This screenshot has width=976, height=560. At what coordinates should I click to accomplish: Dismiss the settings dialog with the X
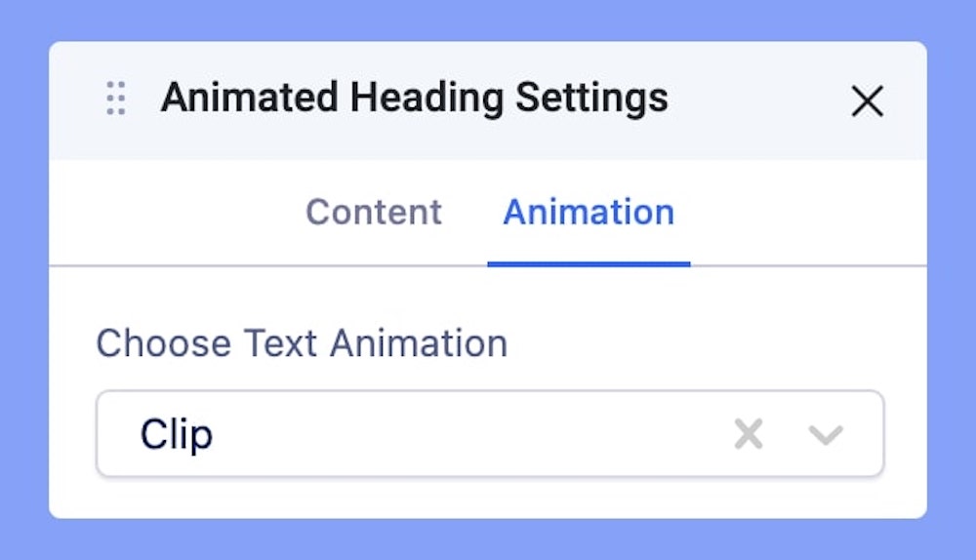click(x=867, y=100)
